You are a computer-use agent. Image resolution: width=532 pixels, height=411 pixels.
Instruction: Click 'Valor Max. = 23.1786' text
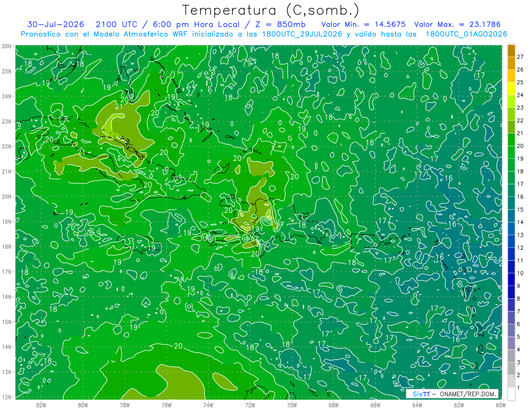pos(458,24)
